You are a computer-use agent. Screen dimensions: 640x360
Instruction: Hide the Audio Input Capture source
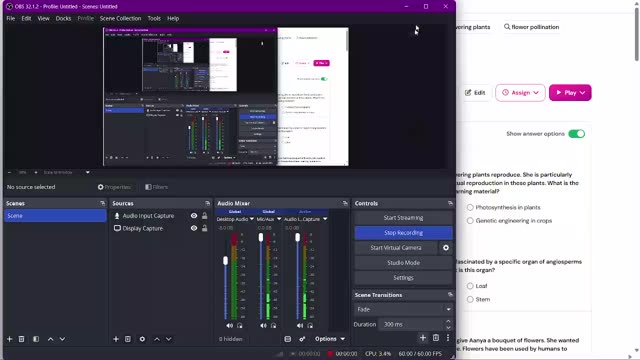tap(194, 216)
